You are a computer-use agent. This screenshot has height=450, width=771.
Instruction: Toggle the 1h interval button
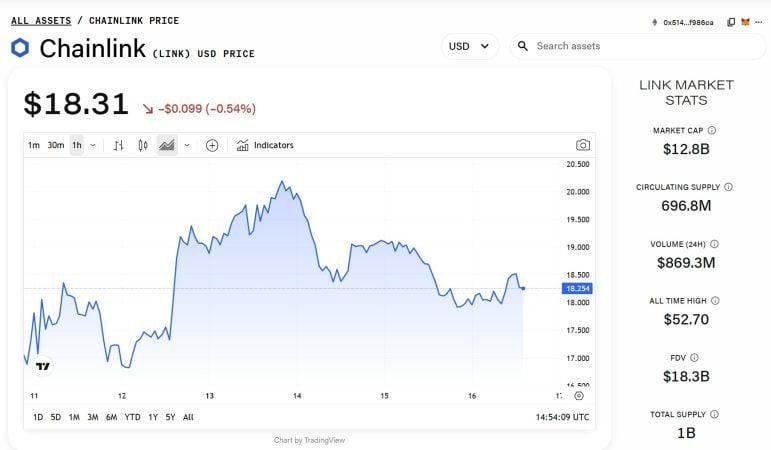pyautogui.click(x=77, y=145)
